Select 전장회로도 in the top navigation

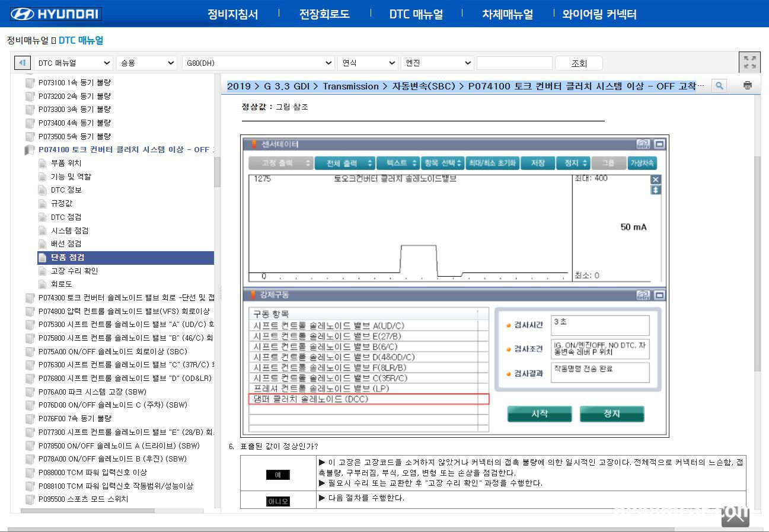(x=323, y=14)
